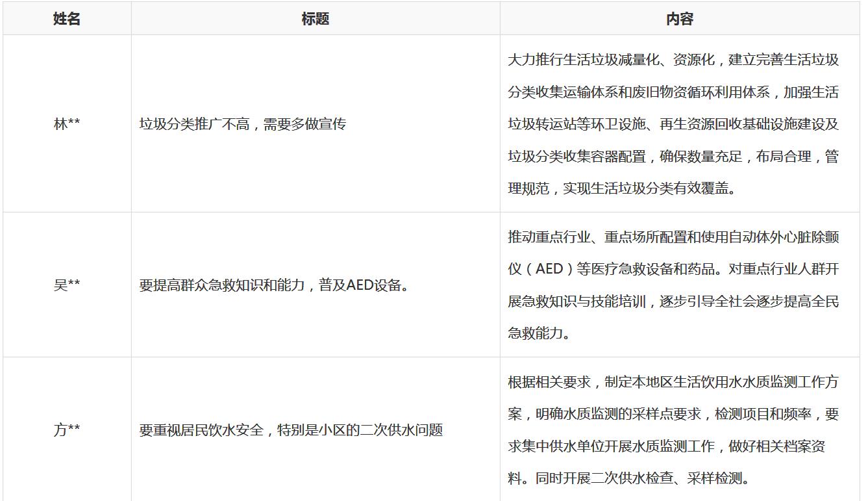Image resolution: width=868 pixels, height=501 pixels.
Task: Click the 姓名 column header
Action: 67,19
